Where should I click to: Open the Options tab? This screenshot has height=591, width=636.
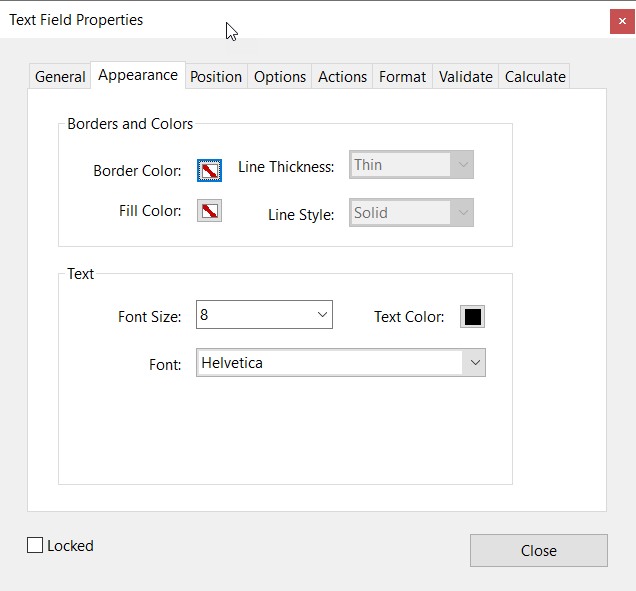[x=280, y=77]
